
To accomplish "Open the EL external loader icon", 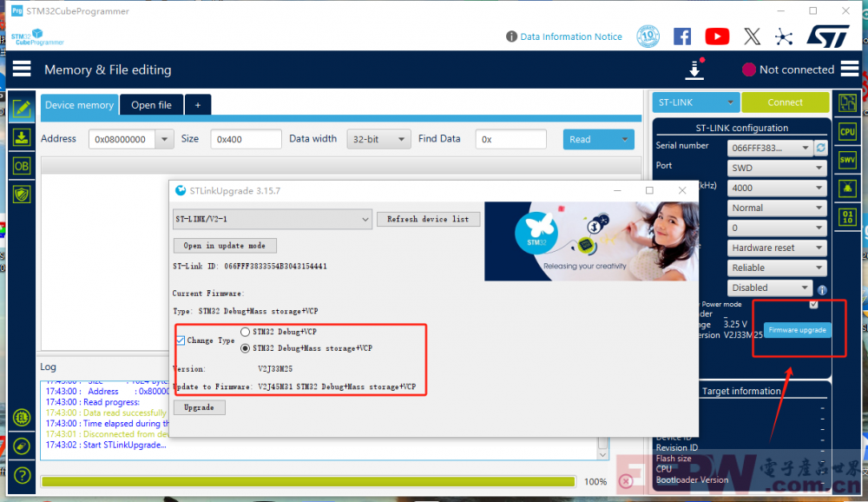I will coord(22,417).
